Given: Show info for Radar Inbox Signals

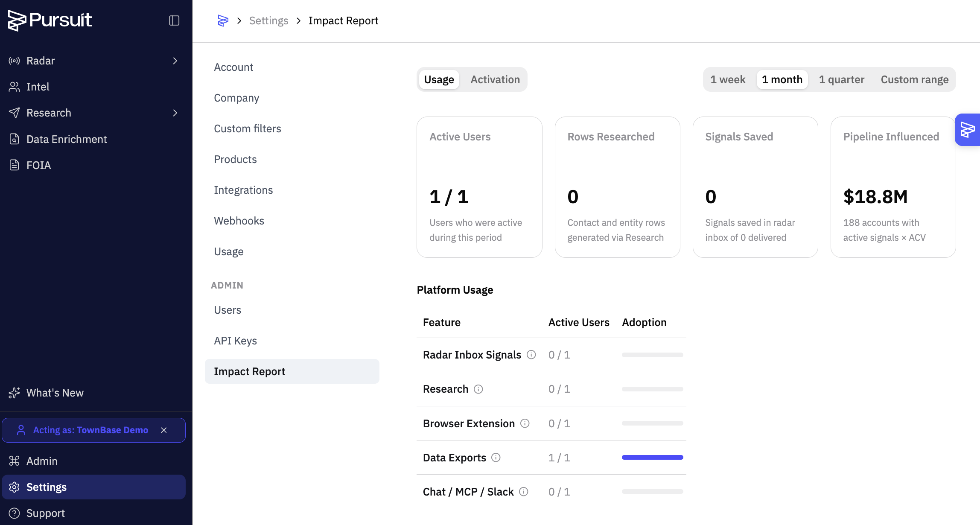Looking at the screenshot, I should coord(531,355).
